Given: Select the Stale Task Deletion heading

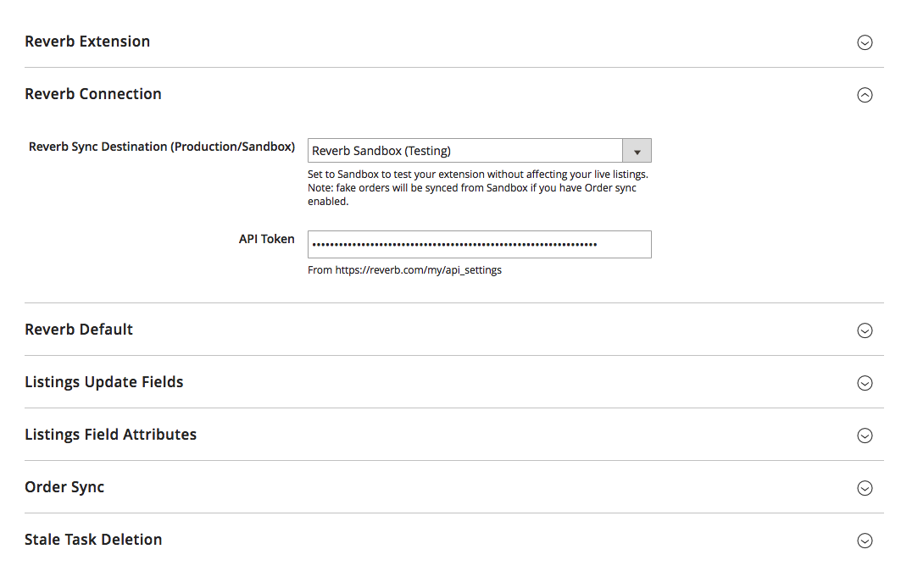Looking at the screenshot, I should pos(93,540).
